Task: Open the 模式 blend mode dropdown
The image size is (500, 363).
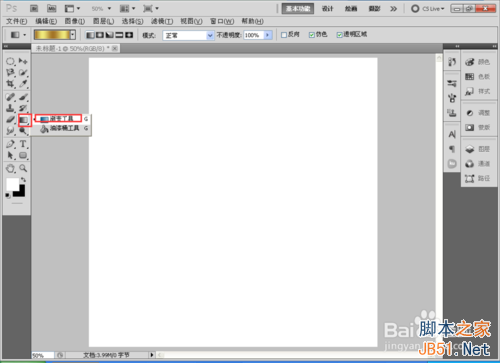Action: coord(188,35)
